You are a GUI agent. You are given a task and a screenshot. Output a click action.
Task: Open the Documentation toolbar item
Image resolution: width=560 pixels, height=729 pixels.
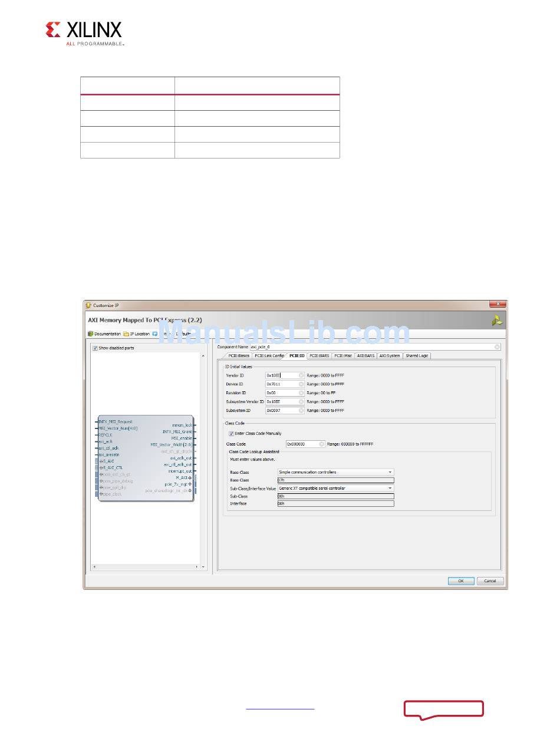click(x=104, y=334)
